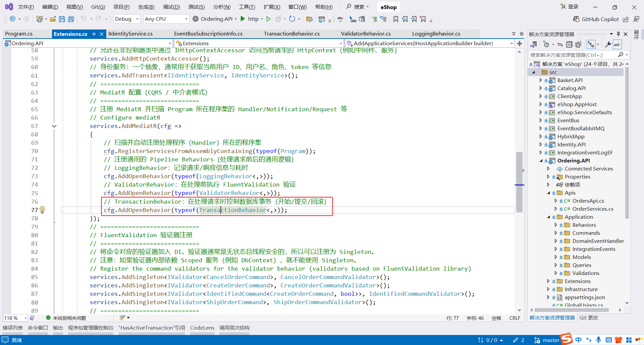Click the quick actions light bulb on line 77
The width and height of the screenshot is (644, 345).
[42, 210]
